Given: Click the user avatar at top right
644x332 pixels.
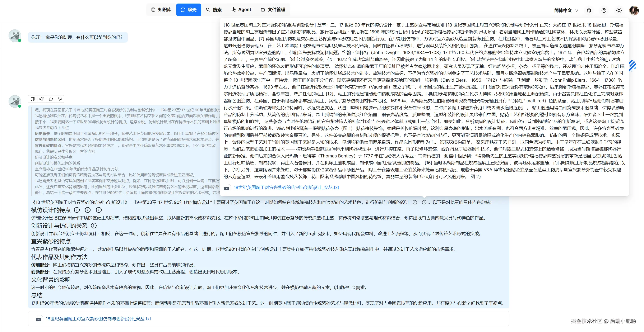Looking at the screenshot, I should [x=634, y=10].
